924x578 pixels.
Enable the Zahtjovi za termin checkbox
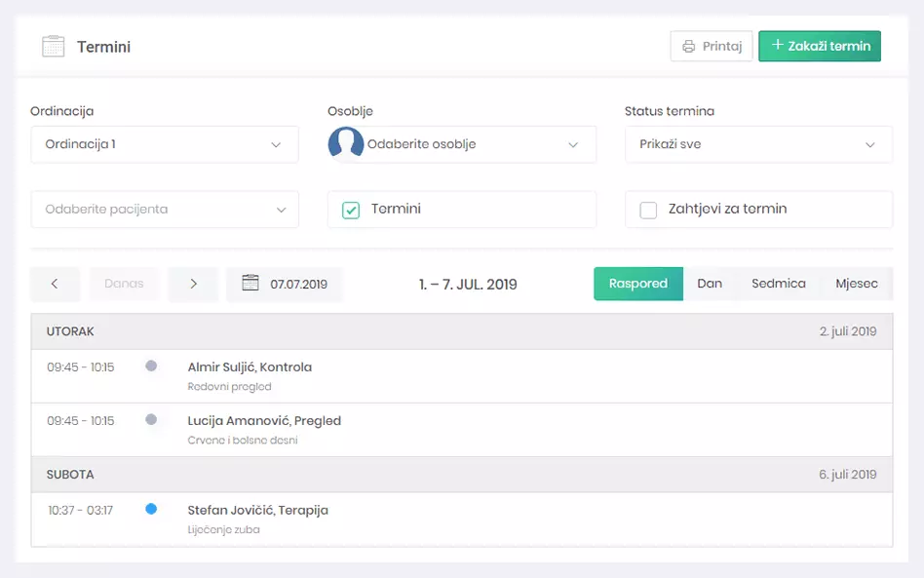pyautogui.click(x=648, y=210)
